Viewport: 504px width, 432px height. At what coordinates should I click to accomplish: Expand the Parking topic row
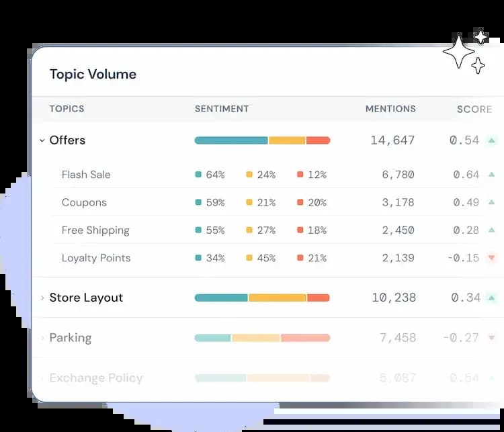click(42, 338)
